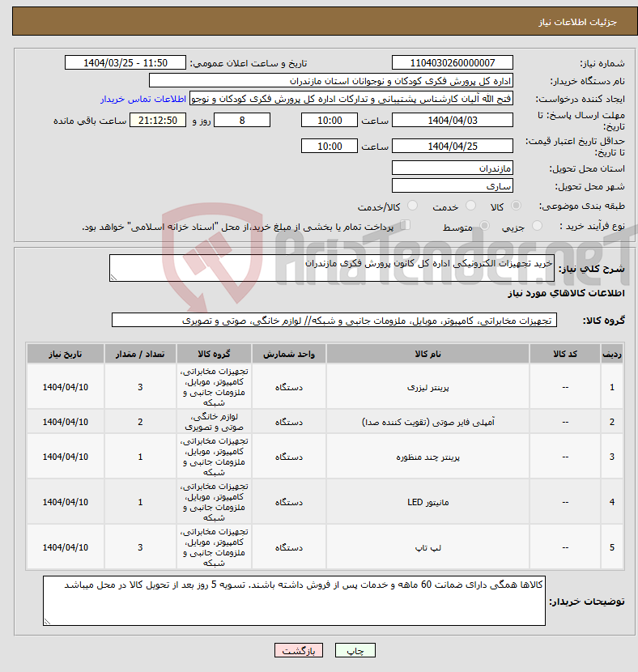
Task: Click the کد کالا column header
Action: click(565, 354)
